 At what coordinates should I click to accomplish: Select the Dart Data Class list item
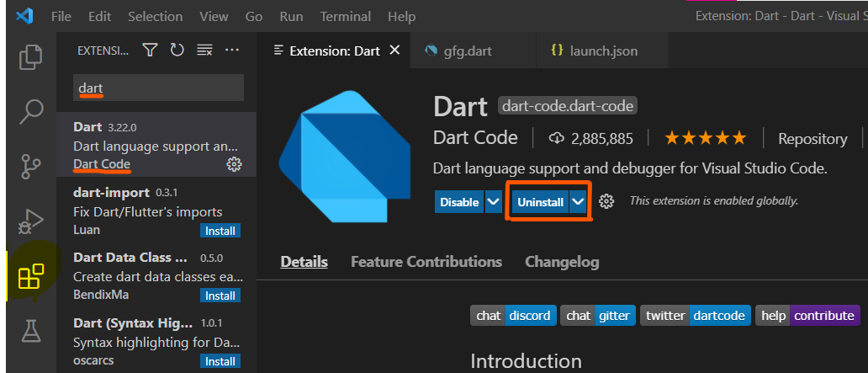[156, 275]
